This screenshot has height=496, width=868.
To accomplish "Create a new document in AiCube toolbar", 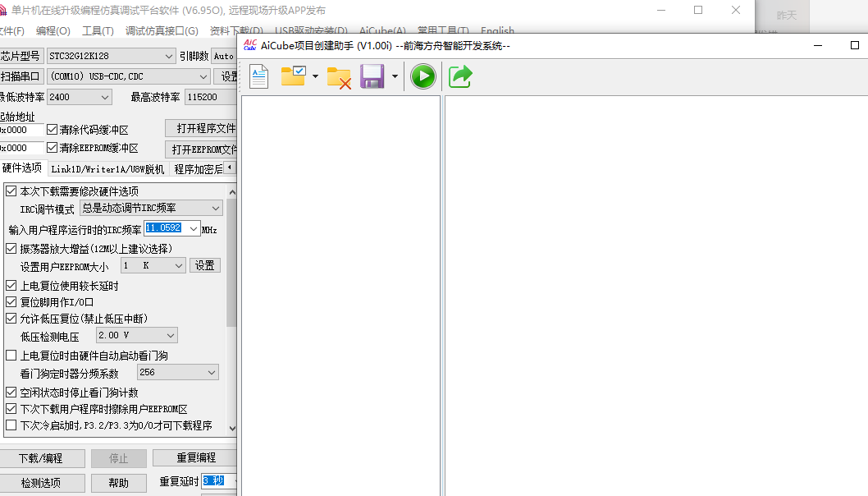I will coord(258,76).
